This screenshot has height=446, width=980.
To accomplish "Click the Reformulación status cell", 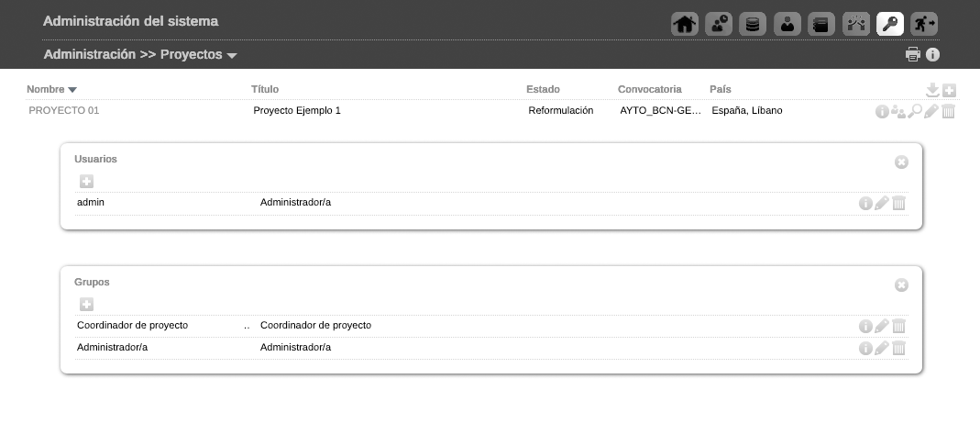I will click(561, 111).
